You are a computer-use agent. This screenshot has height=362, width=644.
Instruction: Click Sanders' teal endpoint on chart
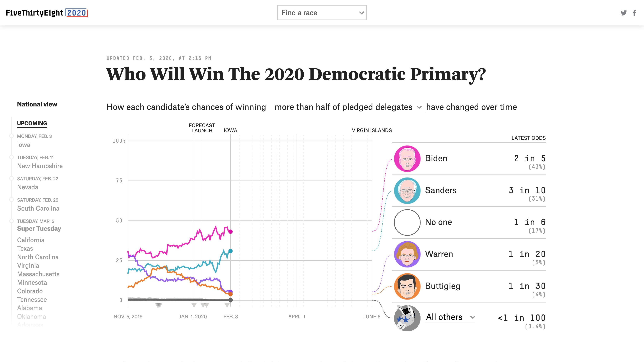(x=231, y=251)
